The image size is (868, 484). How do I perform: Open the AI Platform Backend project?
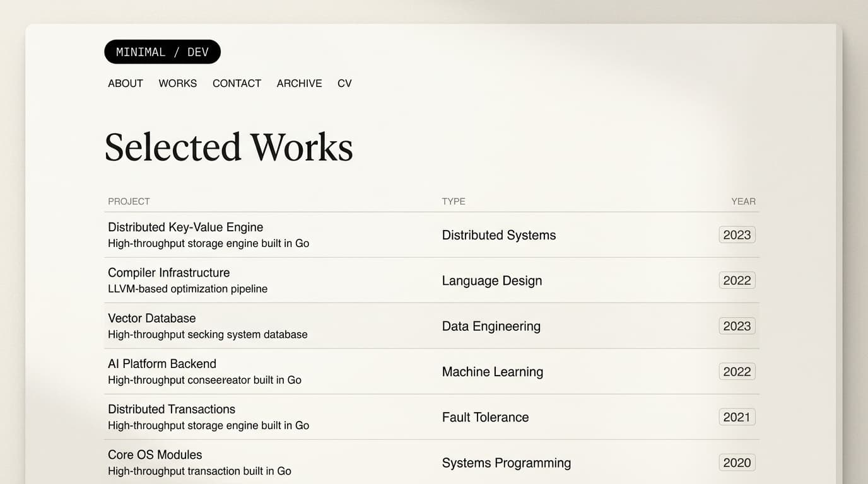coord(162,364)
